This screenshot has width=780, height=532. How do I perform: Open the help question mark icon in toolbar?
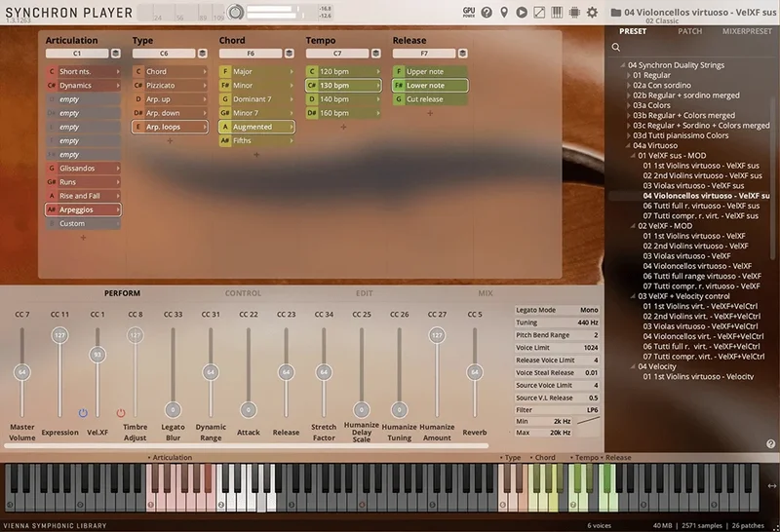(x=487, y=13)
